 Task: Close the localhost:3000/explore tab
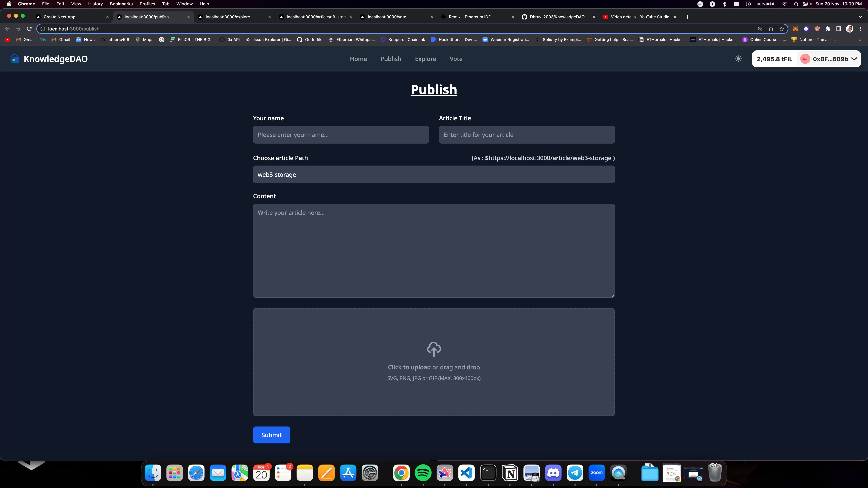pyautogui.click(x=269, y=17)
